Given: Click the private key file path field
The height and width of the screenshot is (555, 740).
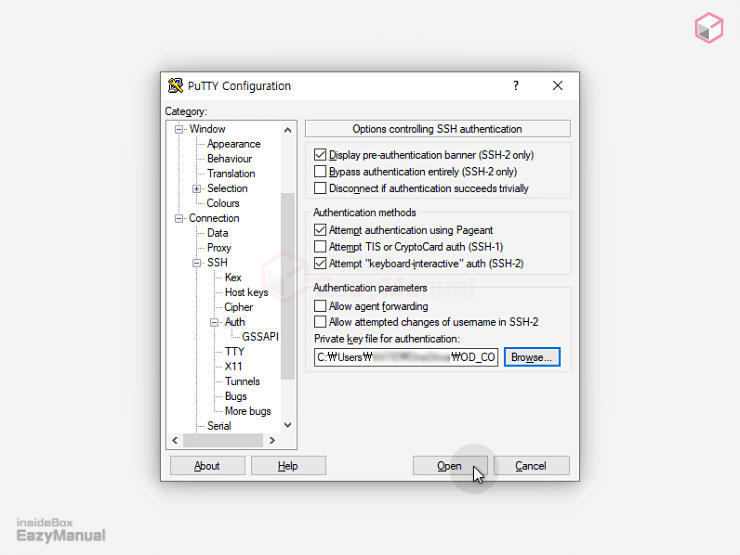Looking at the screenshot, I should 406,357.
